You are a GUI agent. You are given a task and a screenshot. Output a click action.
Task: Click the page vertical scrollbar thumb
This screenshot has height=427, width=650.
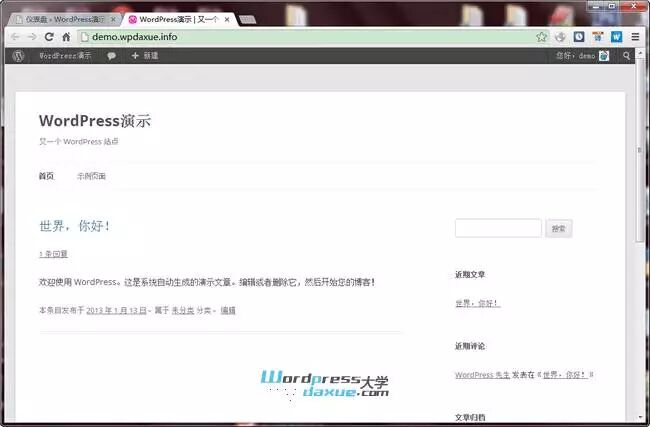pyautogui.click(x=640, y=151)
